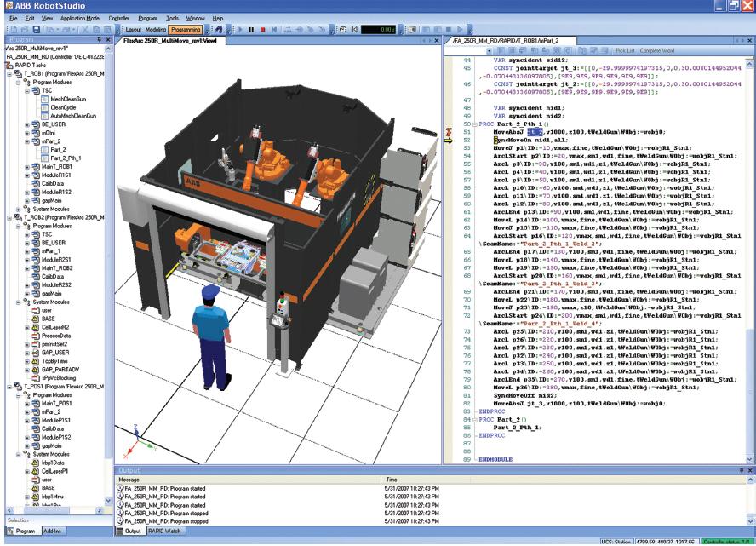756x546 pixels.
Task: Select TcpByTime module in tree
Action: coord(54,361)
